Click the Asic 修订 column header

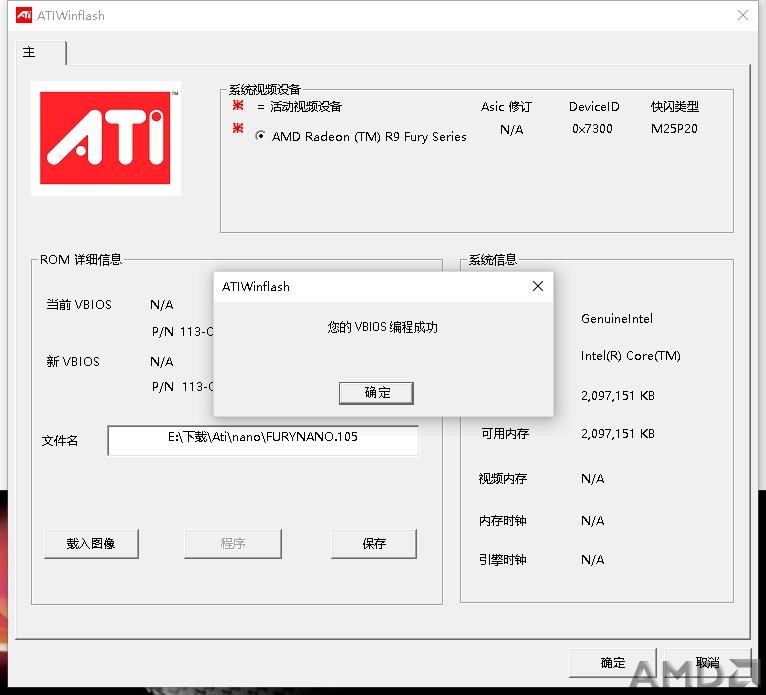(506, 106)
